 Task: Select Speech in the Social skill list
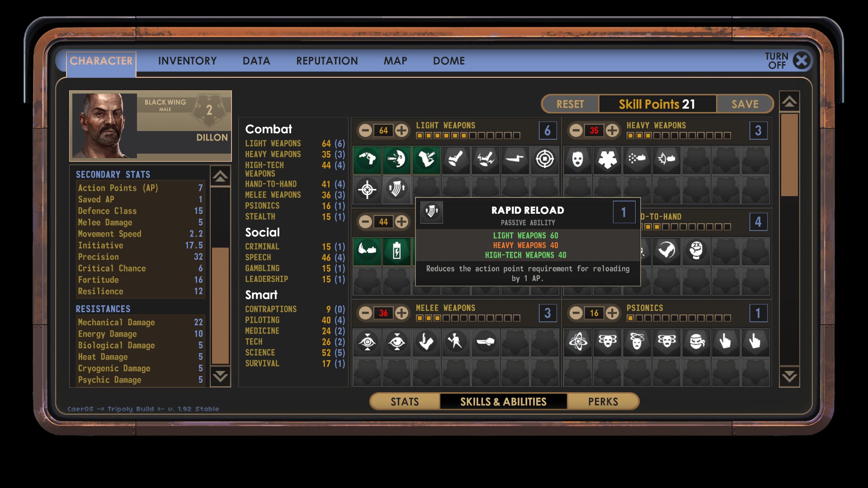pyautogui.click(x=295, y=258)
